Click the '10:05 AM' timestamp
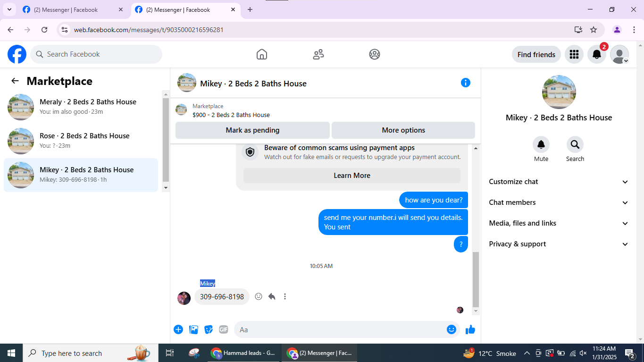The width and height of the screenshot is (644, 362). pyautogui.click(x=321, y=266)
